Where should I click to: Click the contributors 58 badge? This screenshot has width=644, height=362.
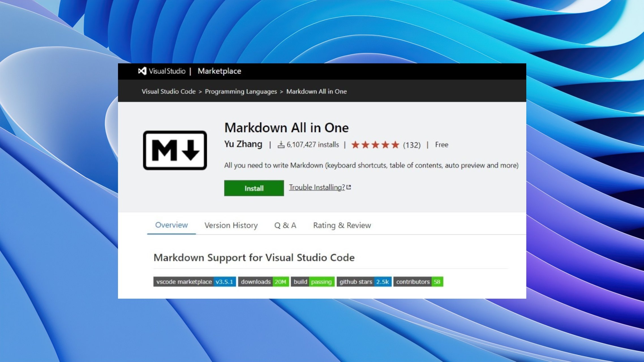click(x=418, y=282)
